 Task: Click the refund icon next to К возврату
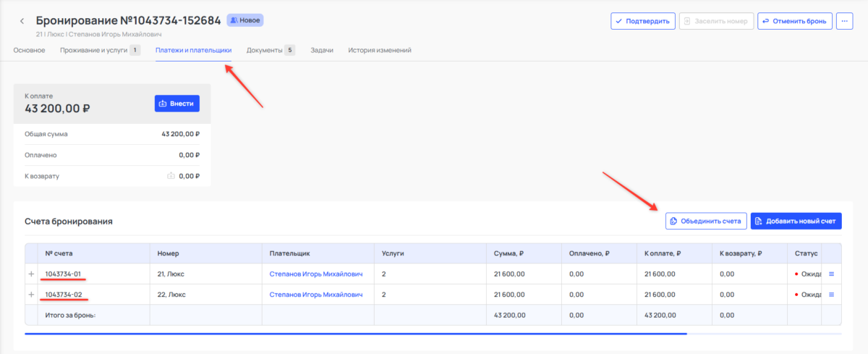click(171, 176)
